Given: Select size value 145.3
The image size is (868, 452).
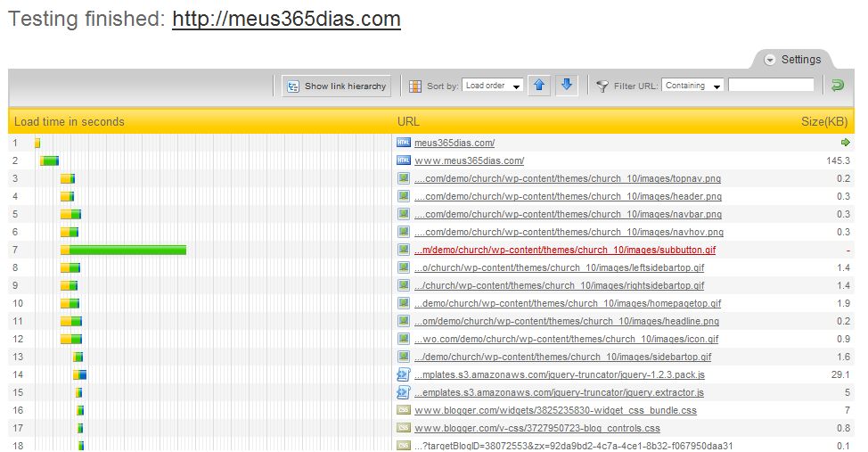Looking at the screenshot, I should (x=838, y=160).
